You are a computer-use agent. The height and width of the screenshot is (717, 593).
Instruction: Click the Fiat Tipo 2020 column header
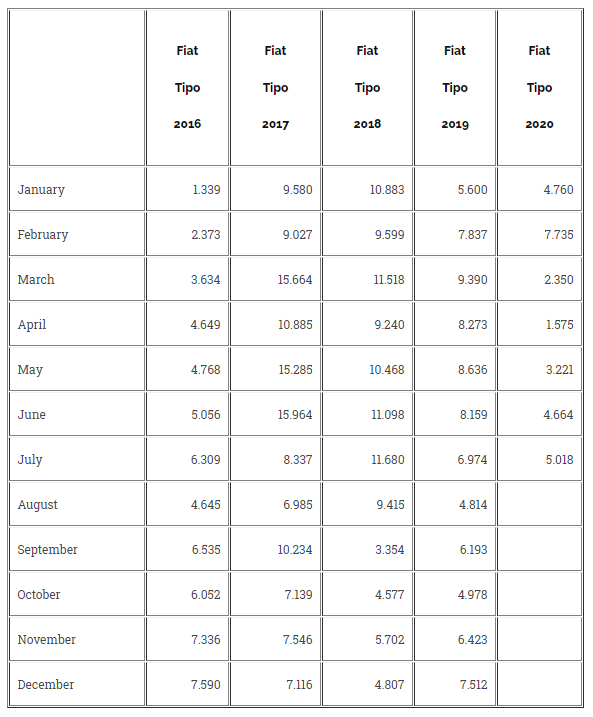tap(540, 88)
